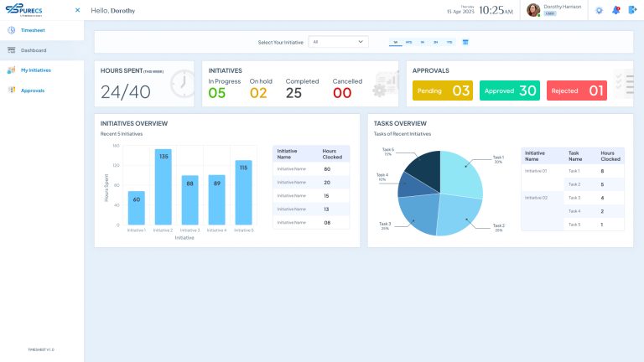Click the red Rejected approvals card

point(576,90)
